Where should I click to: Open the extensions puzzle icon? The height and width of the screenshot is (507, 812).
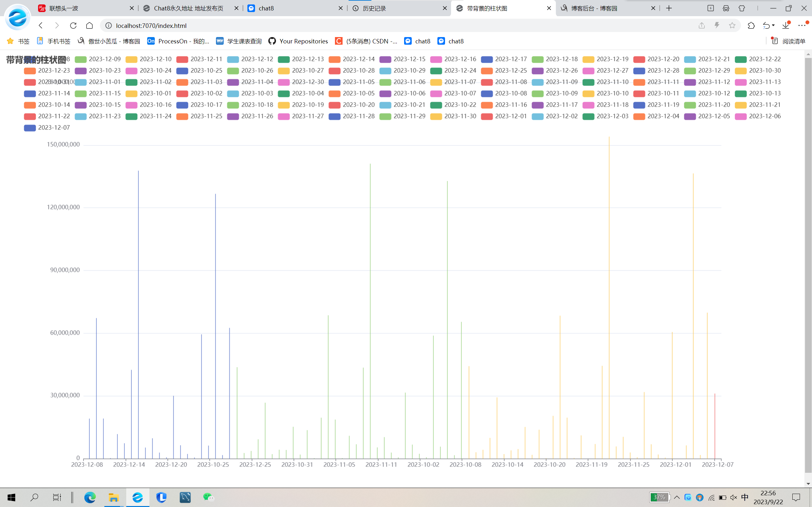pyautogui.click(x=751, y=25)
